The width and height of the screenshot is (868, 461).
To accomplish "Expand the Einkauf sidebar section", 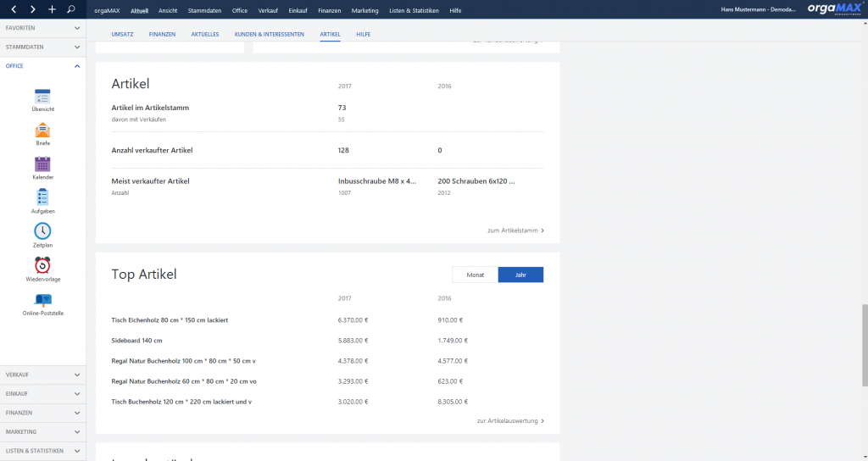I will pyautogui.click(x=42, y=393).
